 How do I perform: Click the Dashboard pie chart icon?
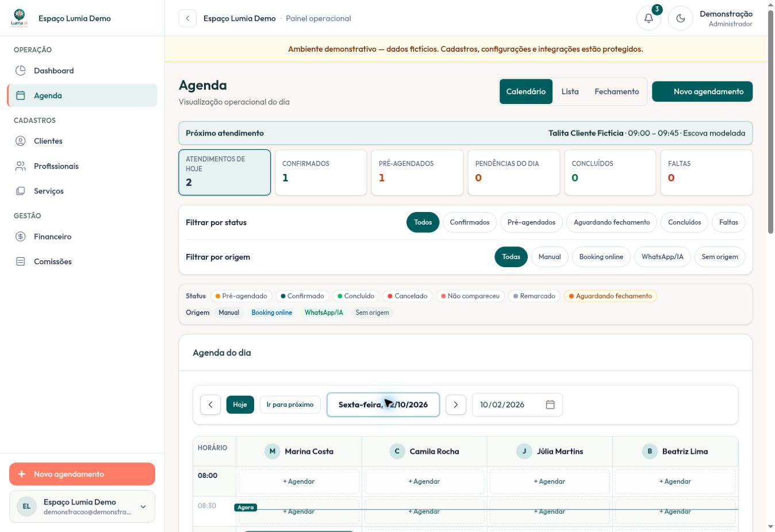pos(21,71)
